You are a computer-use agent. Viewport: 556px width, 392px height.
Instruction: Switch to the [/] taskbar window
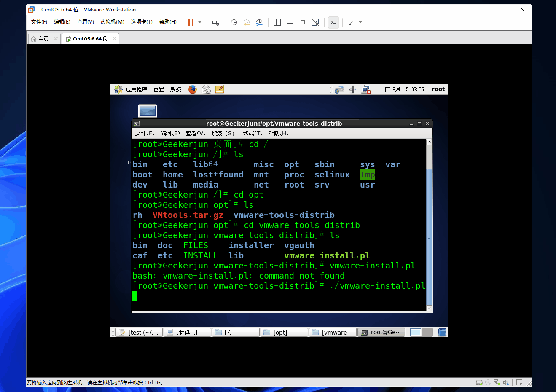[x=236, y=332]
